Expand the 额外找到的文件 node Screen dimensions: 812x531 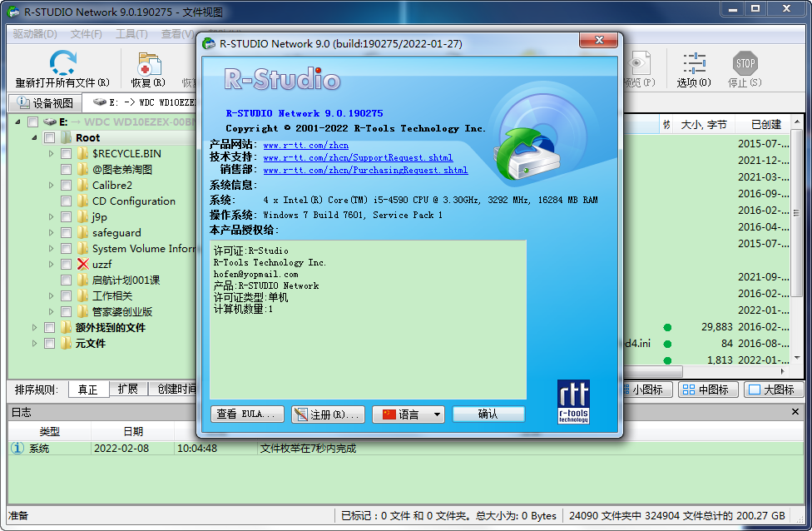(34, 327)
